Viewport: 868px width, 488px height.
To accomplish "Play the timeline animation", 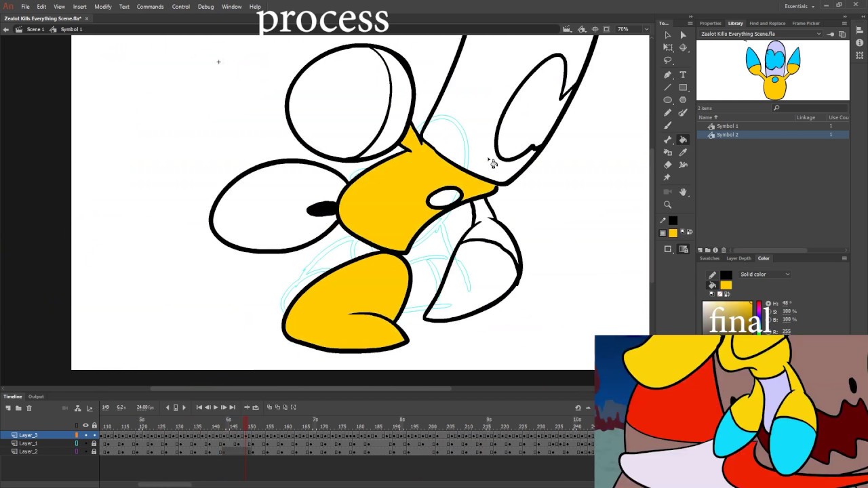I will [216, 407].
